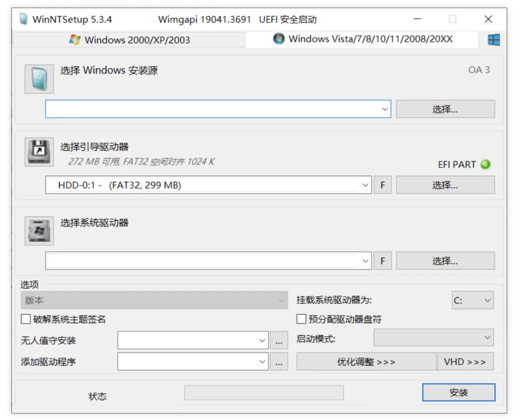Click the 无人值守安装 label
This screenshot has width=520, height=420.
click(x=49, y=341)
